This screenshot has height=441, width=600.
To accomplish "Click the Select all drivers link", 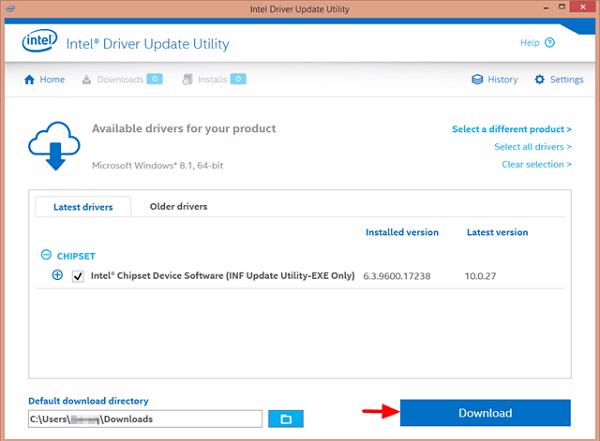I will pyautogui.click(x=532, y=147).
